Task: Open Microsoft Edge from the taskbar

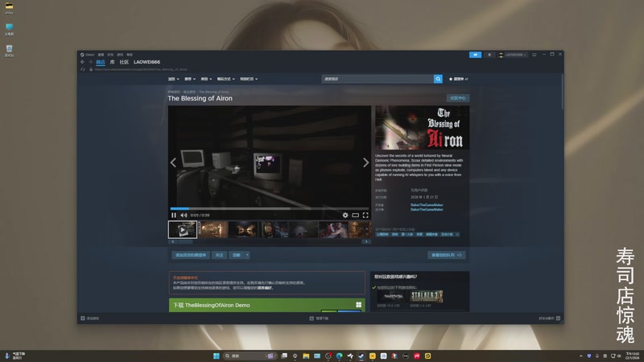Action: tap(339, 356)
